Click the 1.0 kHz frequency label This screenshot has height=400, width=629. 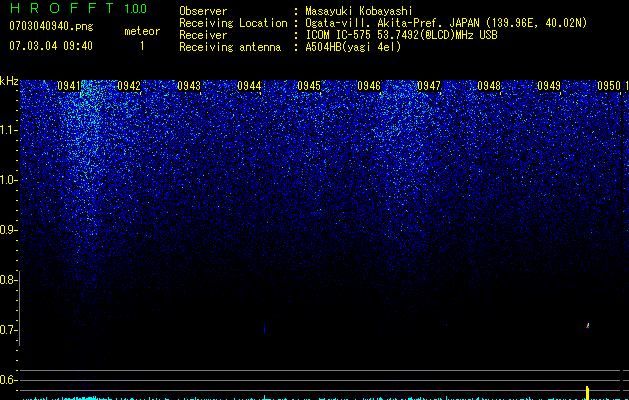pyautogui.click(x=8, y=180)
